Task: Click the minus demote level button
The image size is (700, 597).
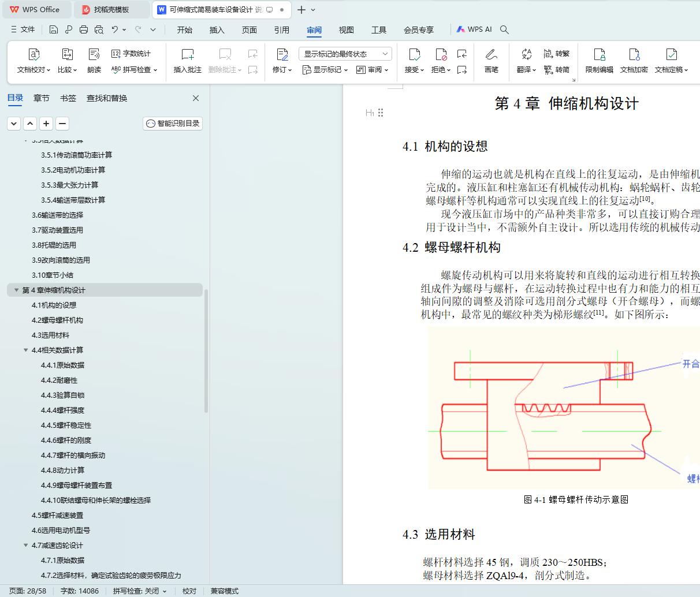Action: point(62,124)
